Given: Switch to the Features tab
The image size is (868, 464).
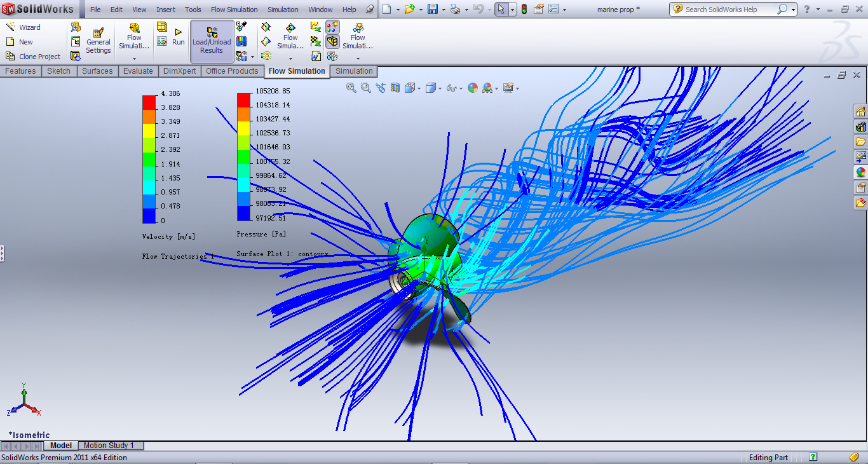Looking at the screenshot, I should click(x=20, y=71).
